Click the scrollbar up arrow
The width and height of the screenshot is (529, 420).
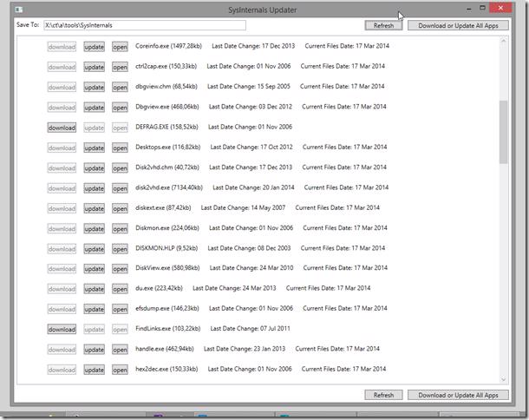pos(503,41)
